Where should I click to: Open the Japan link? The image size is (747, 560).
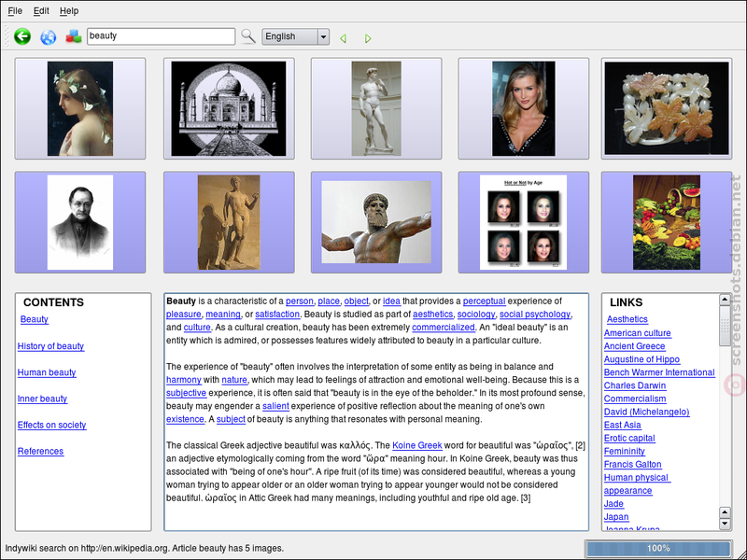[616, 517]
